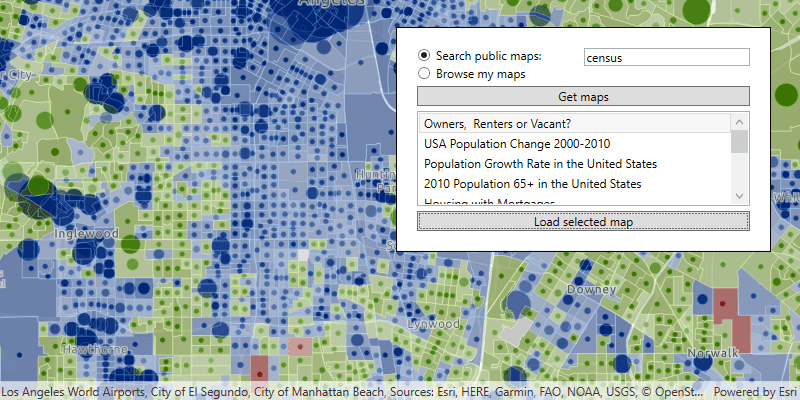Viewport: 800px width, 400px height.
Task: Click the Norwalk label on the map
Action: 713,352
